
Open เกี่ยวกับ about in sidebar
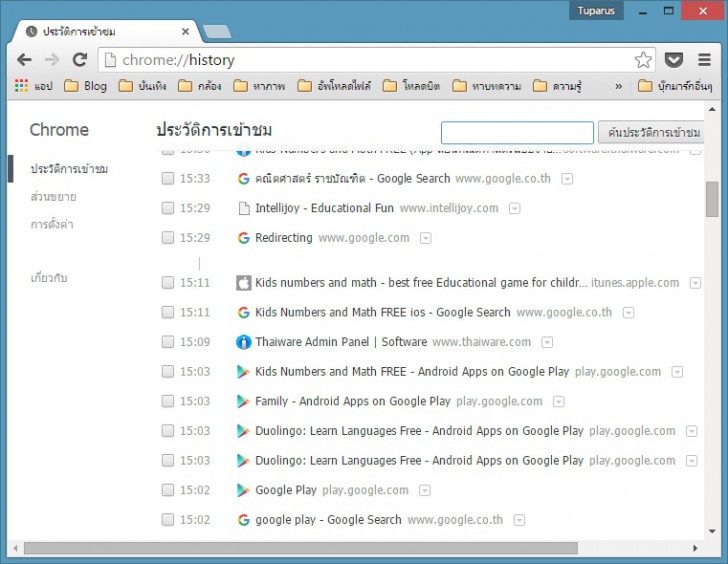pyautogui.click(x=49, y=278)
